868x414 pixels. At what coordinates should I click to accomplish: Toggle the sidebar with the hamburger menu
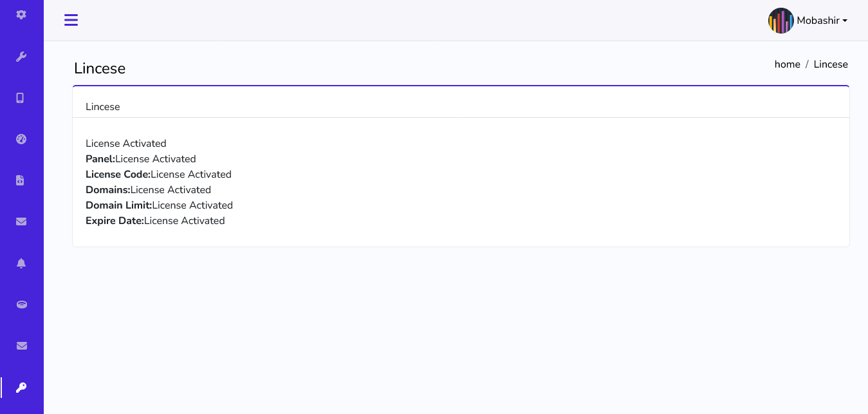click(71, 20)
